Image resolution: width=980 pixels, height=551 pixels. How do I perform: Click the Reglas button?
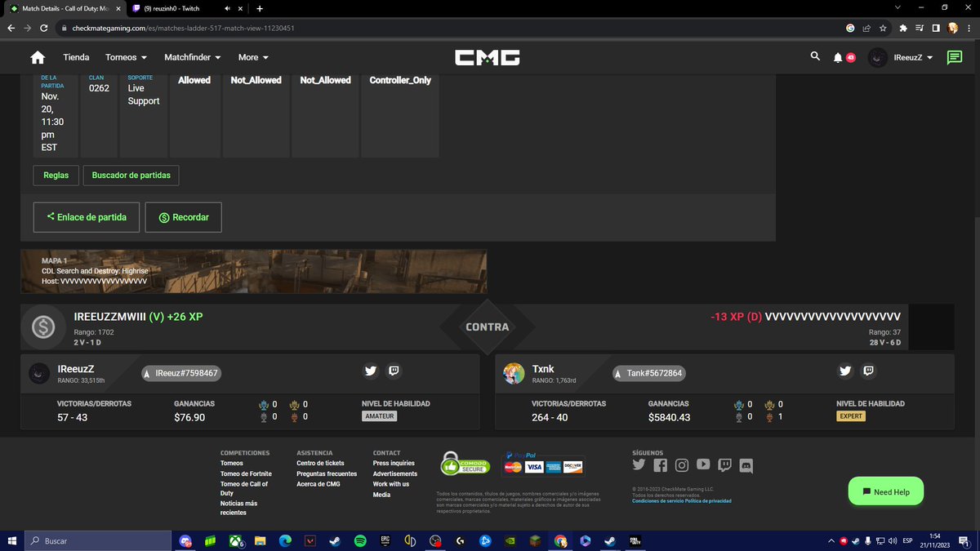(56, 175)
